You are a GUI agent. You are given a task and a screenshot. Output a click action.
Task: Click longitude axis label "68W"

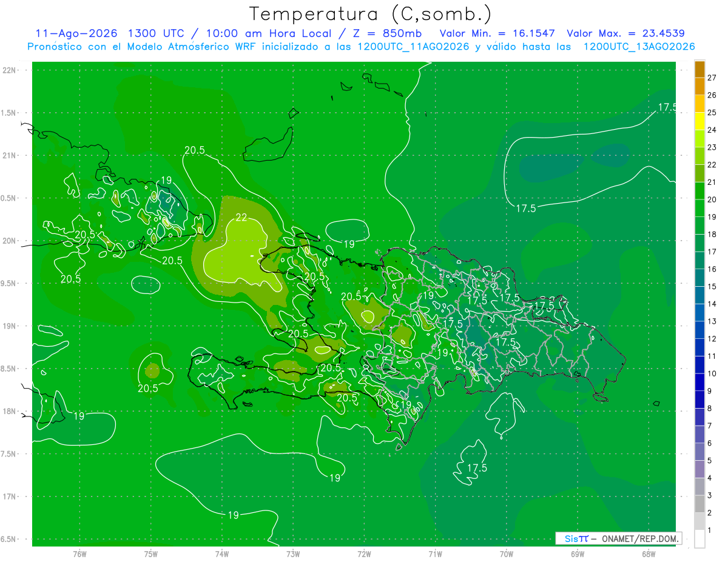click(649, 554)
